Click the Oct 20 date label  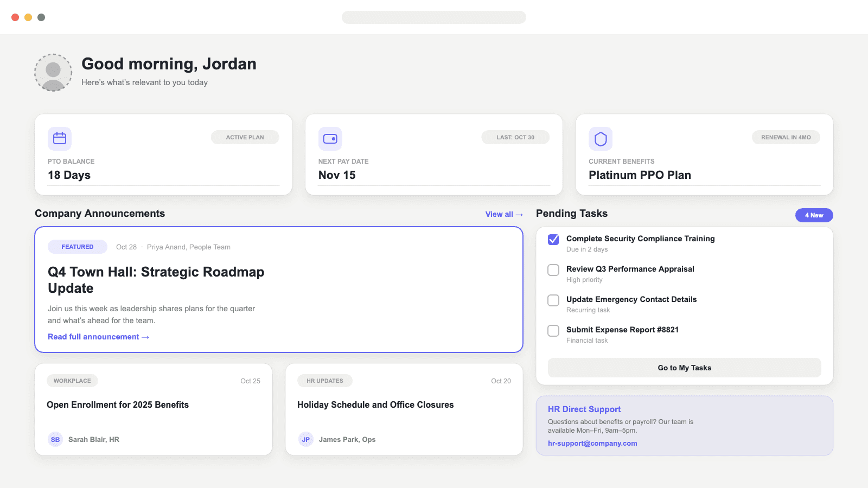pyautogui.click(x=501, y=381)
